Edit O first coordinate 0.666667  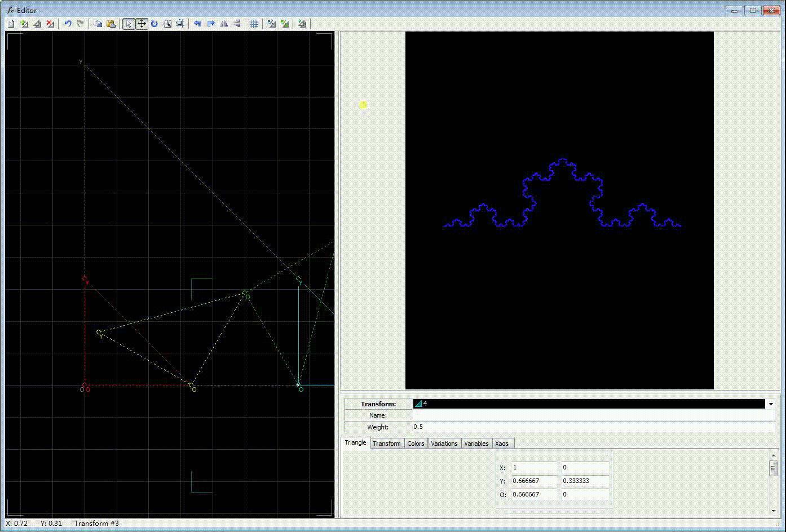[x=534, y=495]
